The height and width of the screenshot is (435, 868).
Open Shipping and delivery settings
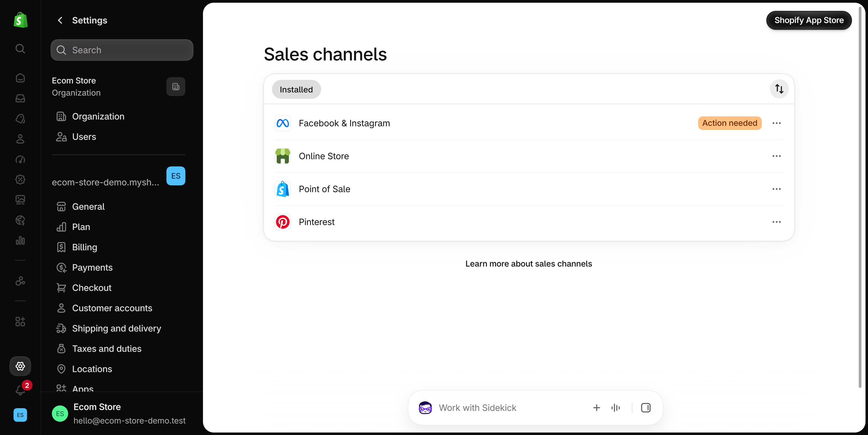pyautogui.click(x=118, y=328)
